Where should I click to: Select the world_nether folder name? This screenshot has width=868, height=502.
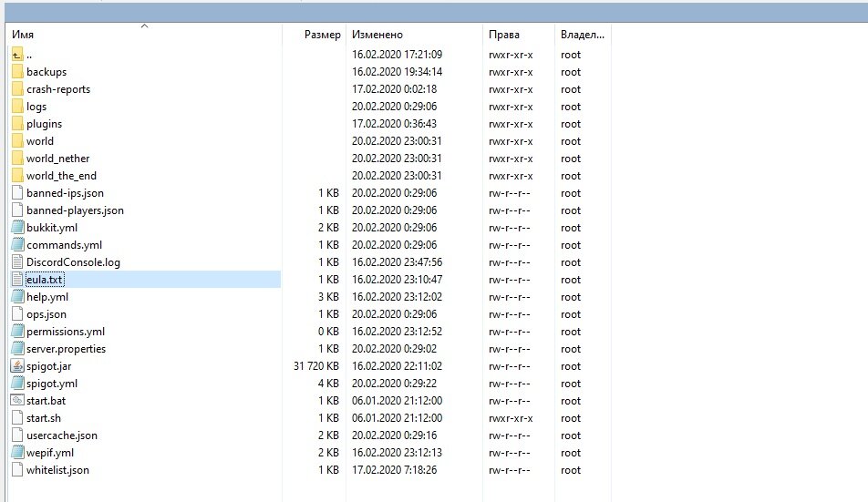coord(58,159)
